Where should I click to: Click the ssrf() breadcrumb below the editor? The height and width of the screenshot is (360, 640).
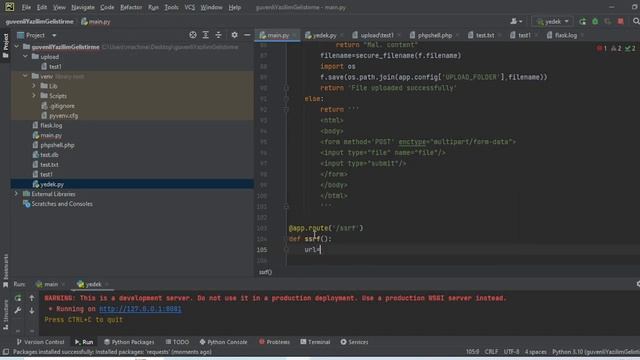[x=265, y=272]
